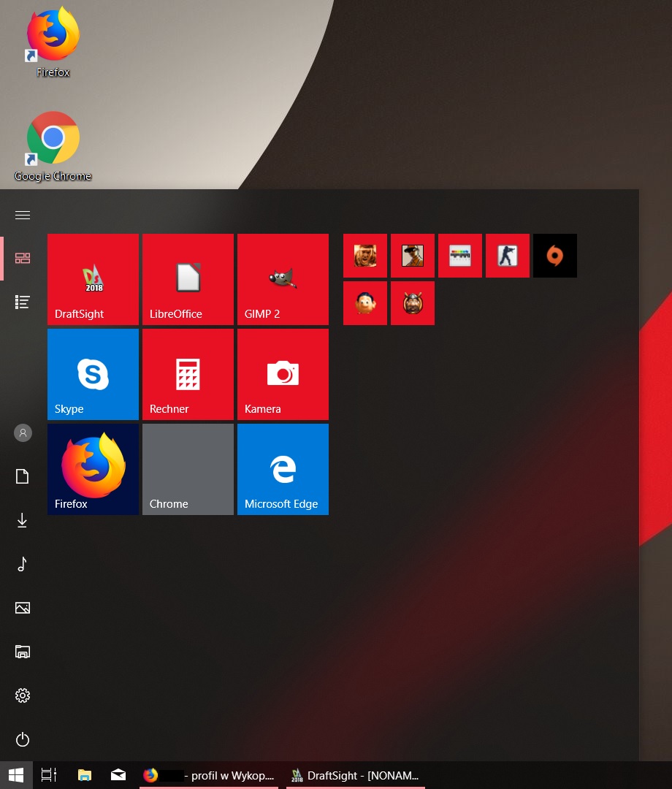Switch to all apps list view

[23, 302]
